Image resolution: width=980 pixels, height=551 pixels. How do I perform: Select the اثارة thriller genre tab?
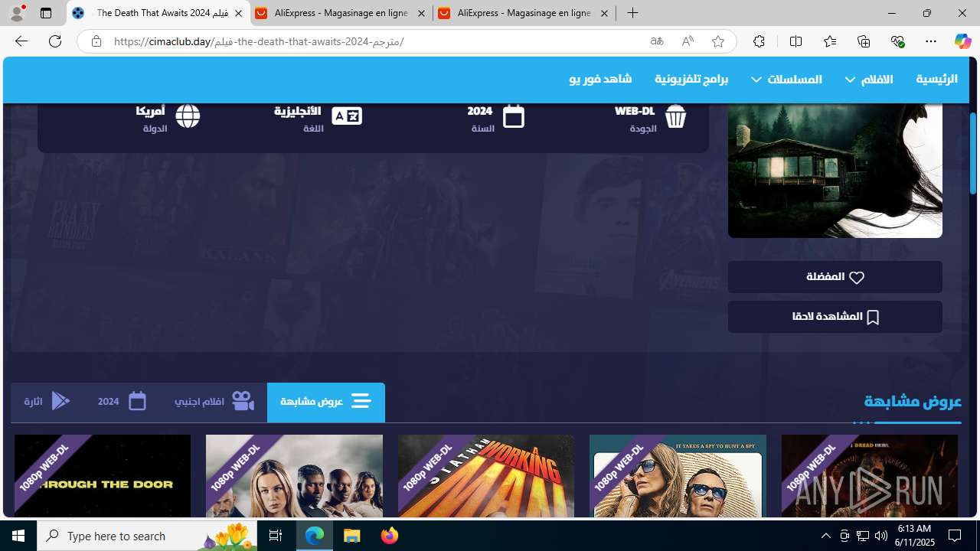click(47, 402)
